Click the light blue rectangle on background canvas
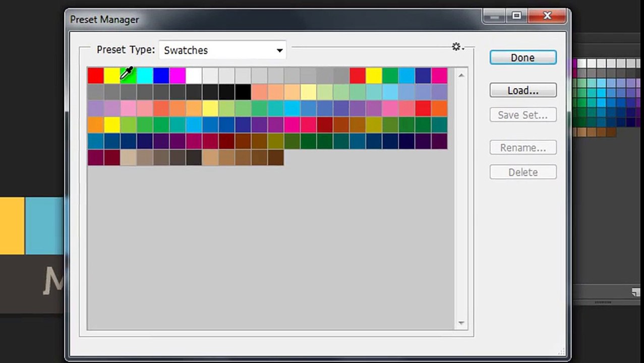The width and height of the screenshot is (644, 363). coord(45,225)
